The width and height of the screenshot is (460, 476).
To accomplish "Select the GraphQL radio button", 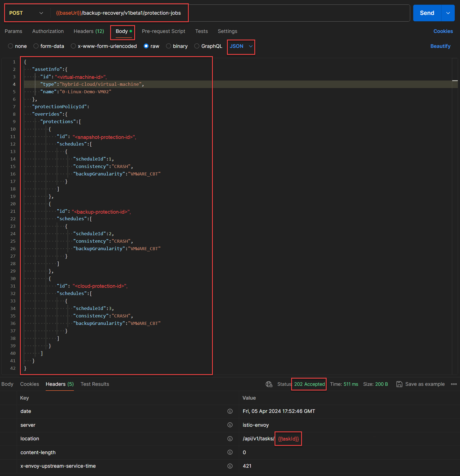I will [x=197, y=46].
